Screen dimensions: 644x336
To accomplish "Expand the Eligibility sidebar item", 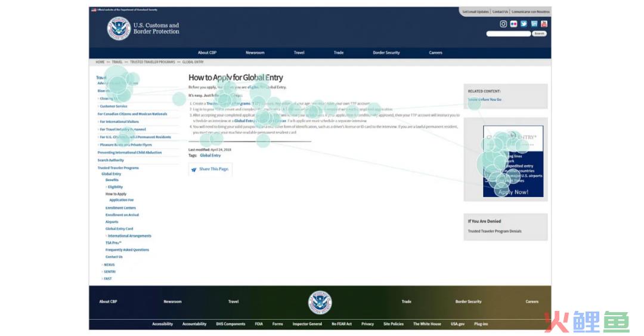I will (x=115, y=187).
